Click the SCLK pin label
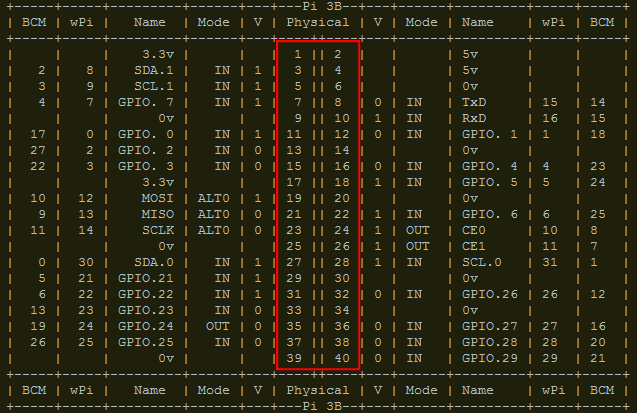 (x=158, y=230)
